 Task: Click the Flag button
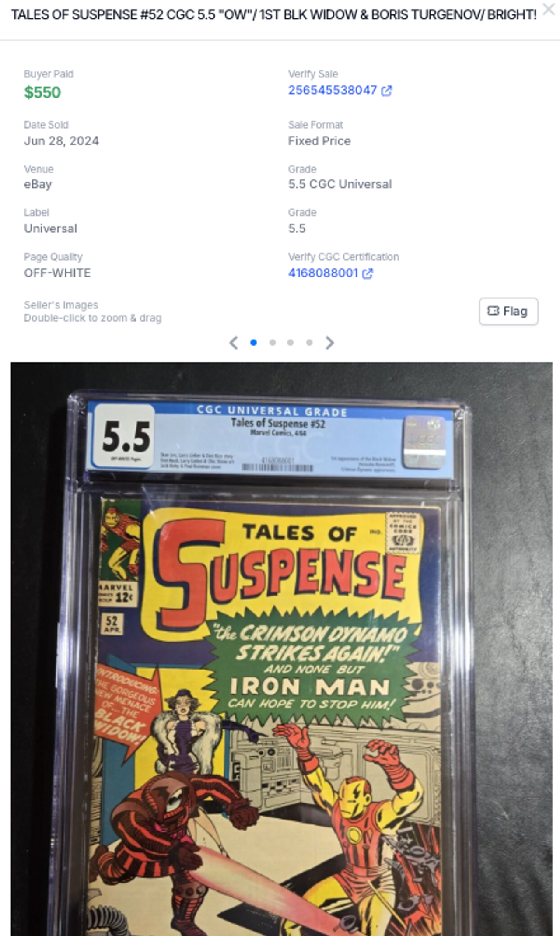tap(508, 311)
